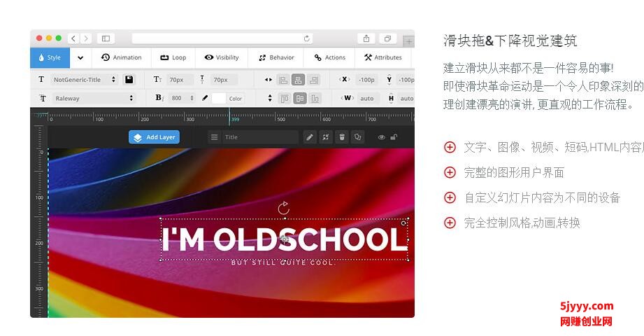Image resolution: width=644 pixels, height=336 pixels.
Task: Click the browser share icon
Action: coord(366,38)
